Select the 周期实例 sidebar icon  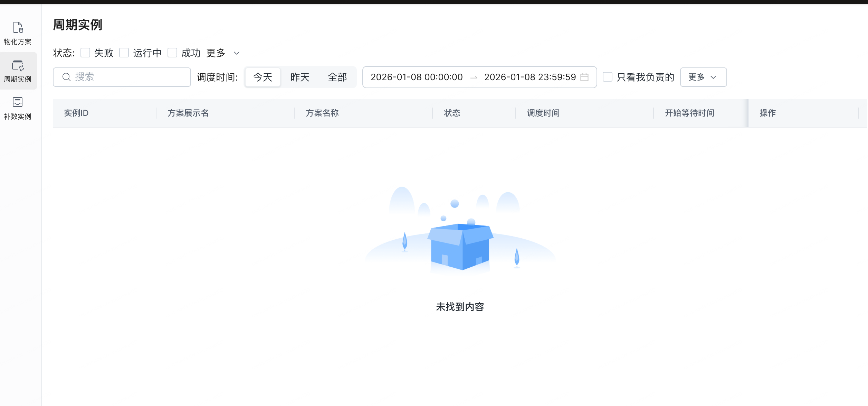coord(18,65)
